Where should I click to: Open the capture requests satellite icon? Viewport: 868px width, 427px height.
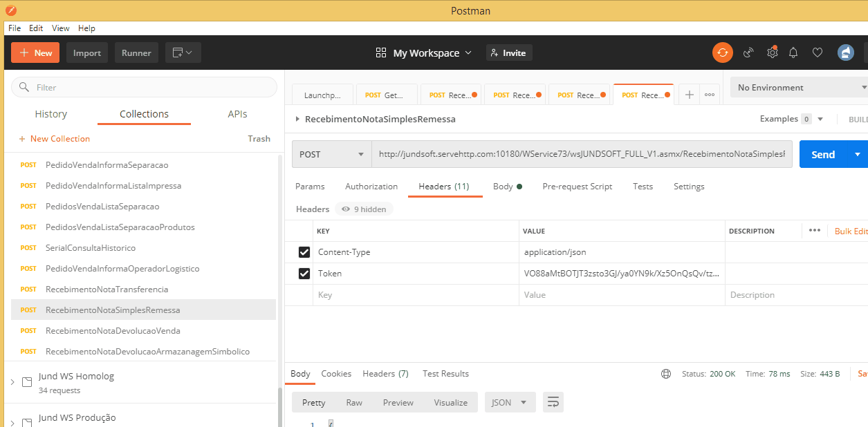pyautogui.click(x=748, y=53)
